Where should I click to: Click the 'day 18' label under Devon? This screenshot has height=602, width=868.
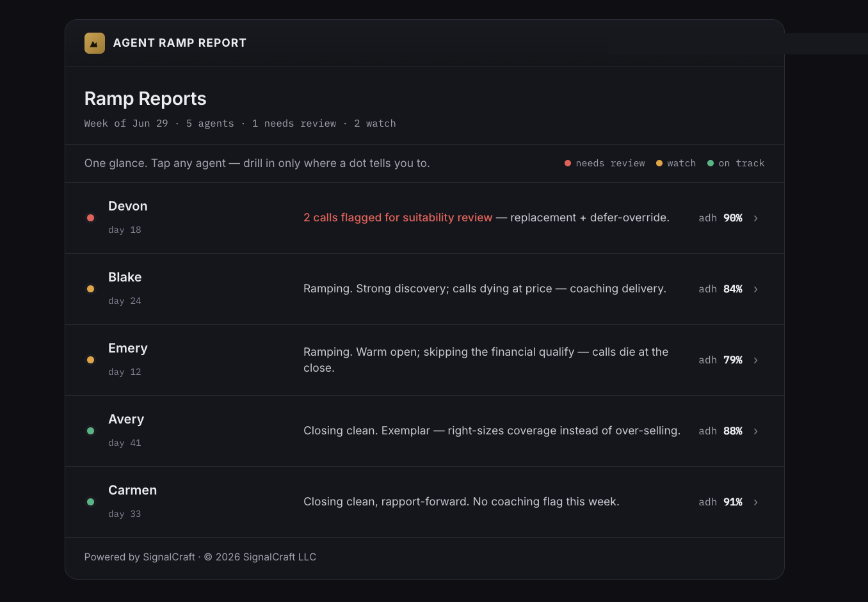click(x=125, y=230)
